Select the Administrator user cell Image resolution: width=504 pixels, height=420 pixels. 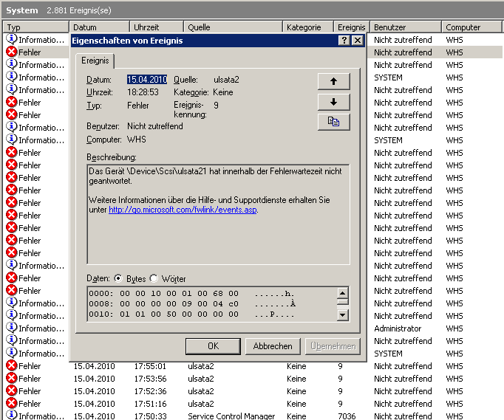click(398, 328)
